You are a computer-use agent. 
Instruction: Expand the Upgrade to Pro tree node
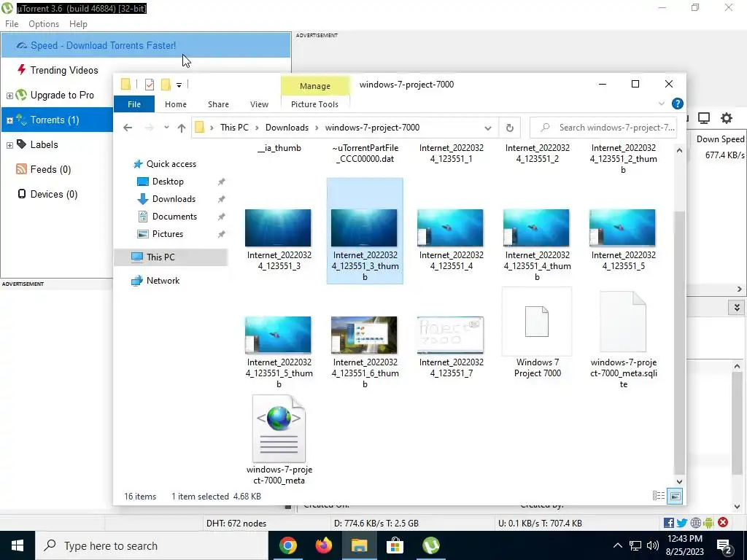click(x=9, y=96)
